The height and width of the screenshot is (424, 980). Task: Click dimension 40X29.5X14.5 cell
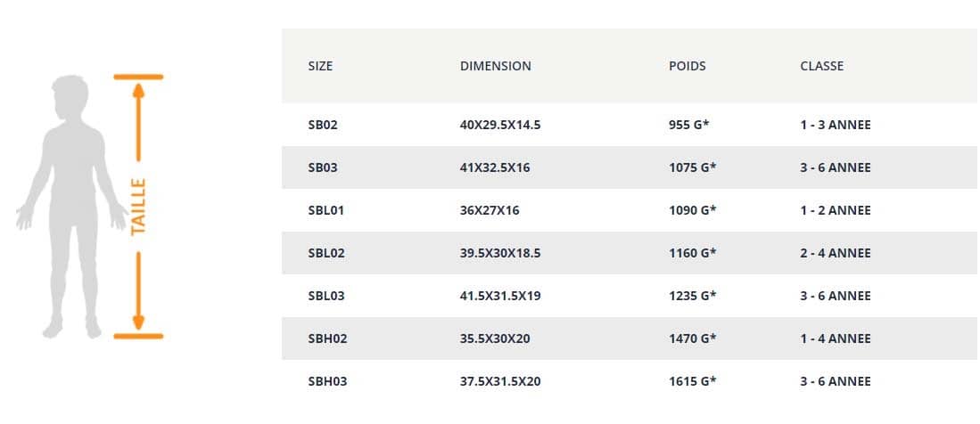coord(500,125)
